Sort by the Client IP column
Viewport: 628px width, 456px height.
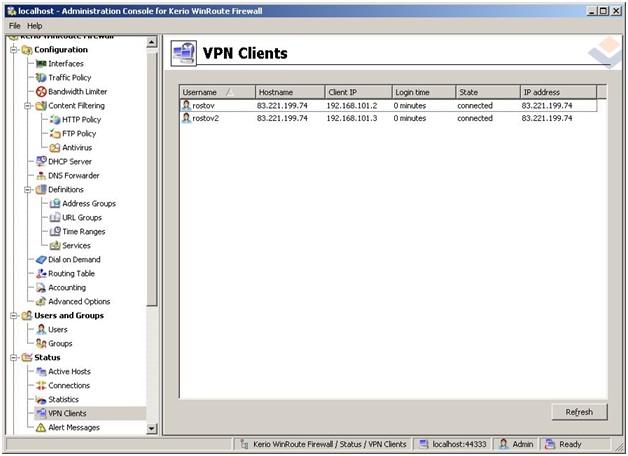[x=358, y=92]
